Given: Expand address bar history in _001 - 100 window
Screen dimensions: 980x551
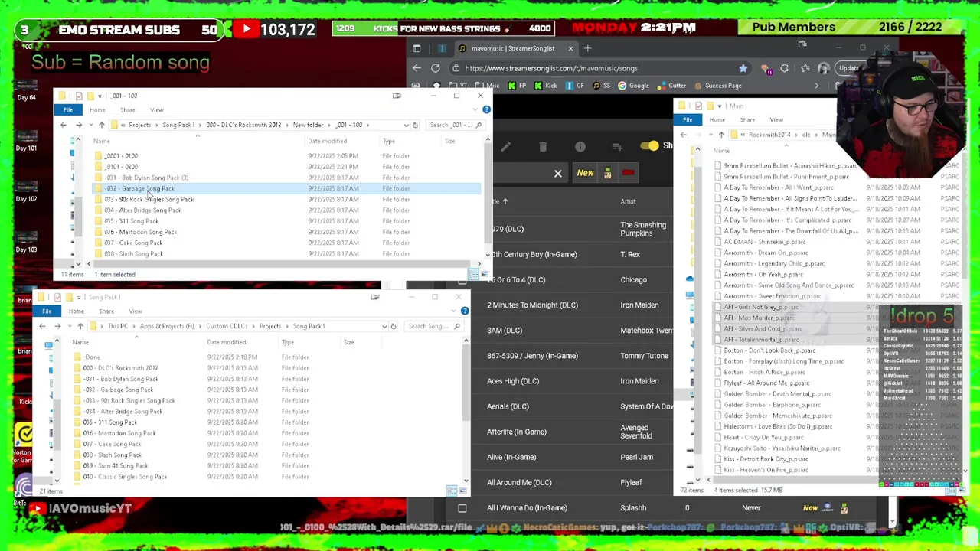Looking at the screenshot, I should [406, 125].
